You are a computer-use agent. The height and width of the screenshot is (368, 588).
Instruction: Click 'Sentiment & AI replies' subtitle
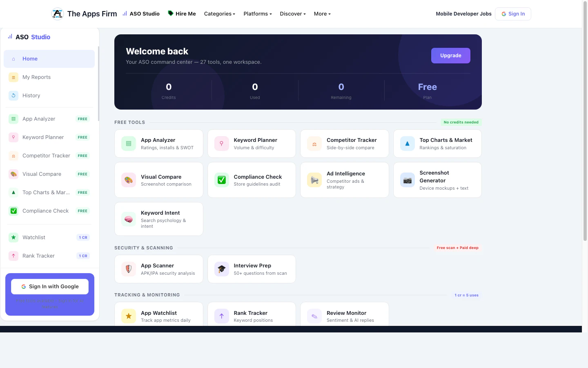(350, 321)
